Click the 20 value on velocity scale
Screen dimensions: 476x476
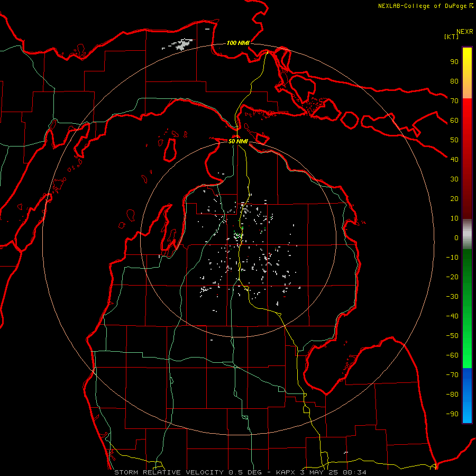(x=454, y=198)
